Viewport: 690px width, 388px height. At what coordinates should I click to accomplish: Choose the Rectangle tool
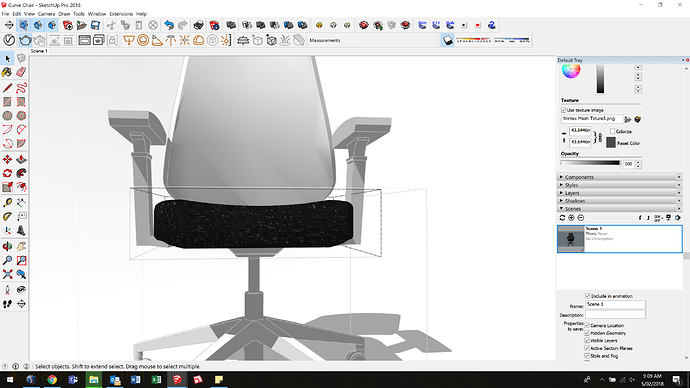pos(7,102)
